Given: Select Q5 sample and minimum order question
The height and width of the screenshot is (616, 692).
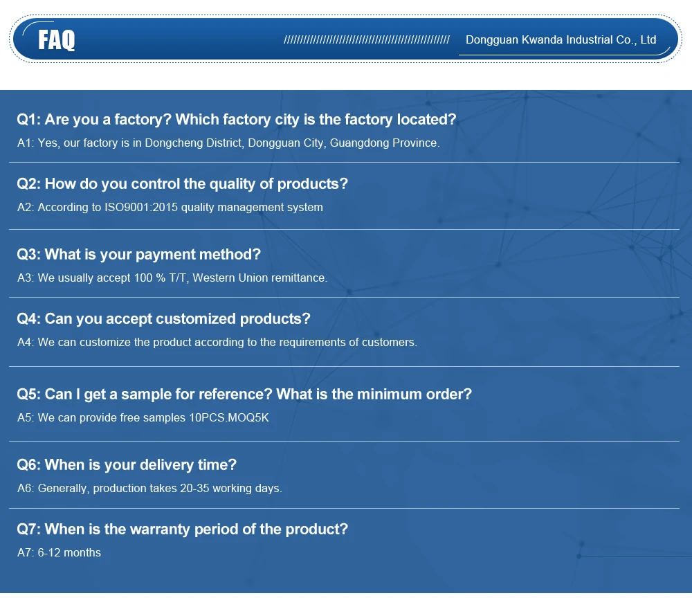Looking at the screenshot, I should coord(244,395).
